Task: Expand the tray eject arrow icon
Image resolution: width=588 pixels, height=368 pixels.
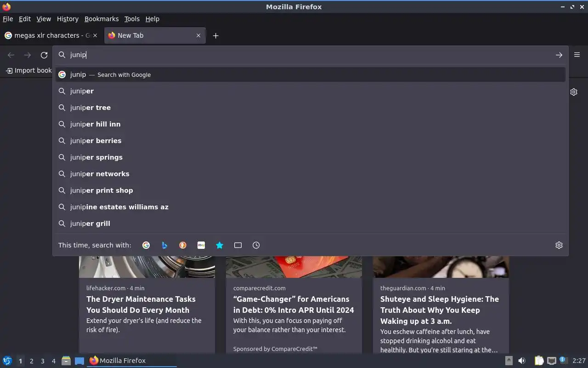Action: (x=509, y=361)
